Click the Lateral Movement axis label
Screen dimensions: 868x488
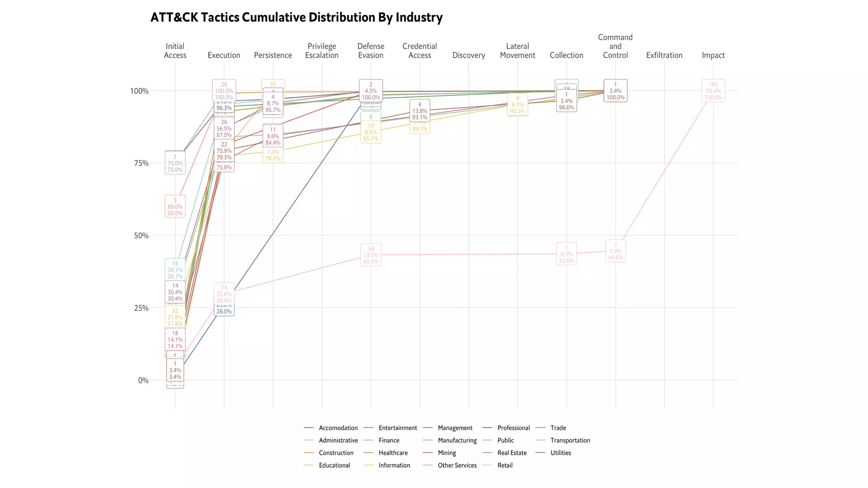(517, 51)
